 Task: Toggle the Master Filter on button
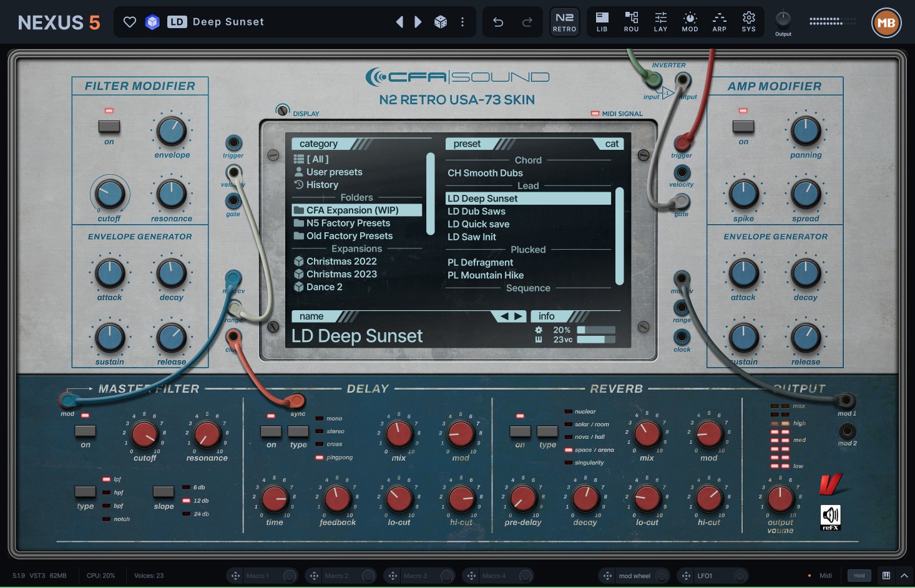point(86,431)
